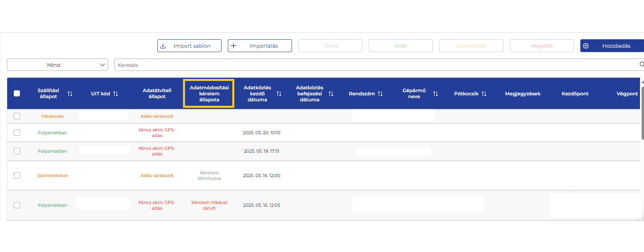
Task: Click the Adatmódosítási kérelem állapota header
Action: pyautogui.click(x=209, y=94)
